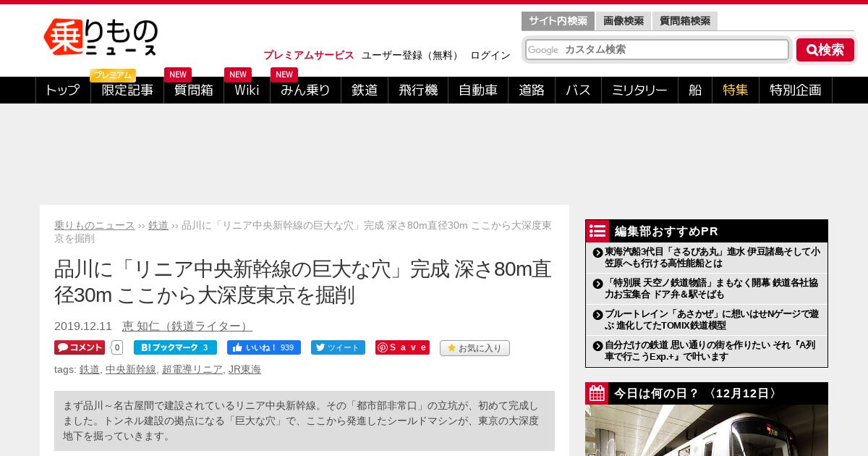The width and height of the screenshot is (868, 456).
Task: Click the Twitter ツイート button
Action: 338,347
